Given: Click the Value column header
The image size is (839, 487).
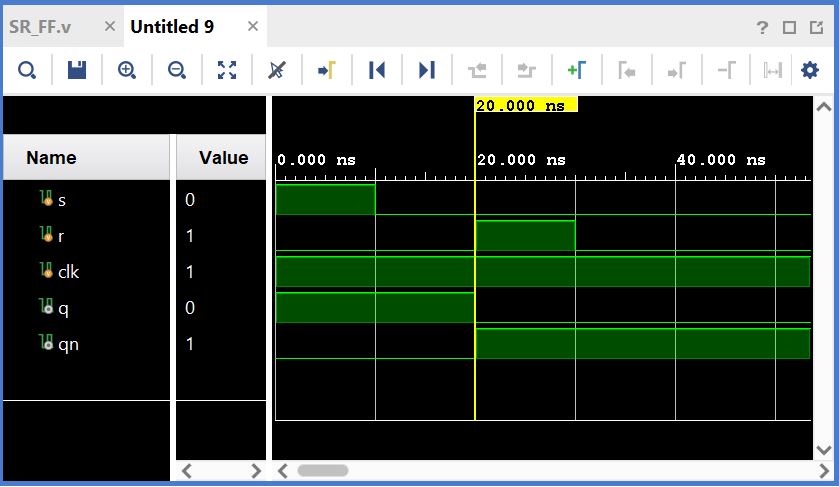Looking at the screenshot, I should click(x=223, y=158).
